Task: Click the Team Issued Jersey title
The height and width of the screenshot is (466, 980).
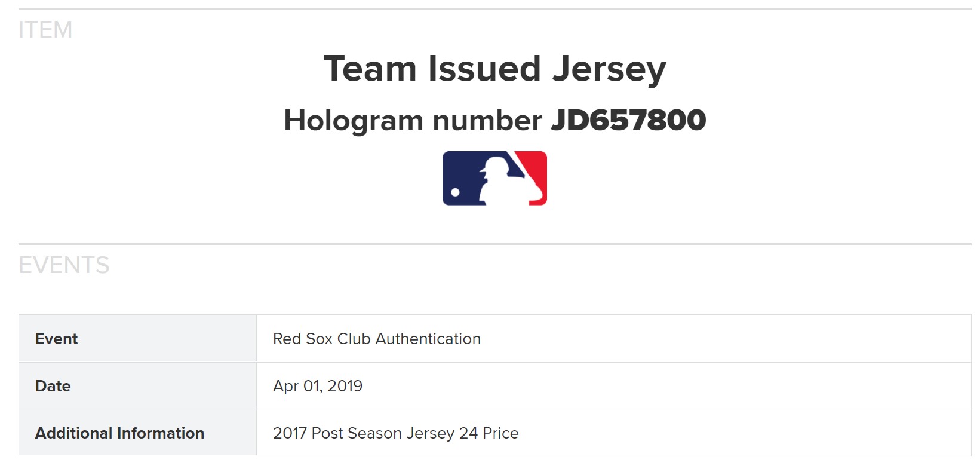Action: 494,69
